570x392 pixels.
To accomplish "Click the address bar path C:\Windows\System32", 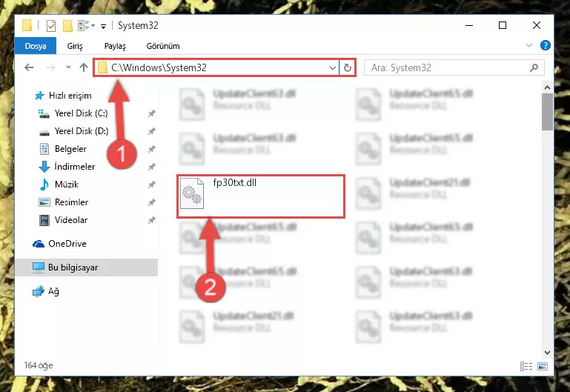I will point(159,67).
